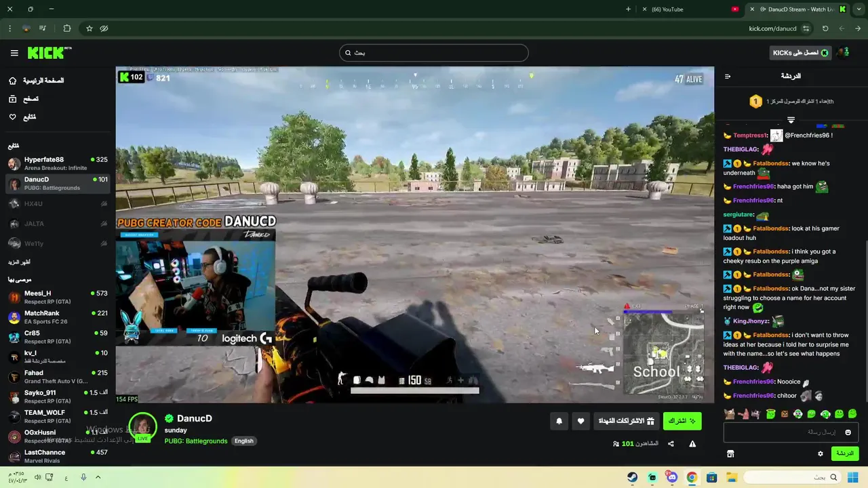Click the gift subscriptions button
The image size is (868, 488).
point(627,421)
